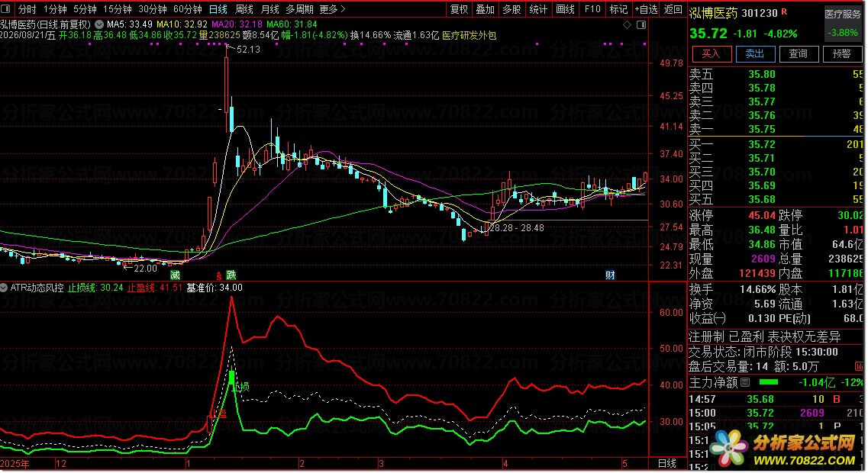The image size is (868, 473).
Task: Open F10 company info
Action: click(x=592, y=9)
